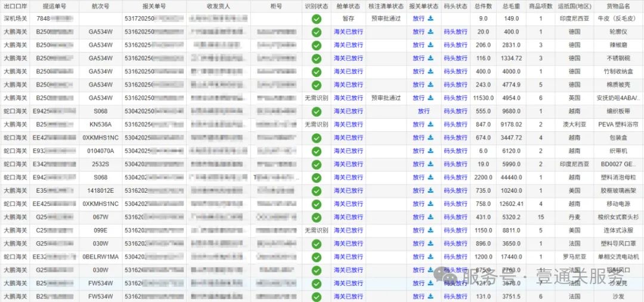Click download icon in the 安抚奶嘴 row
Image resolution: width=644 pixels, height=302 pixels.
pos(431,98)
